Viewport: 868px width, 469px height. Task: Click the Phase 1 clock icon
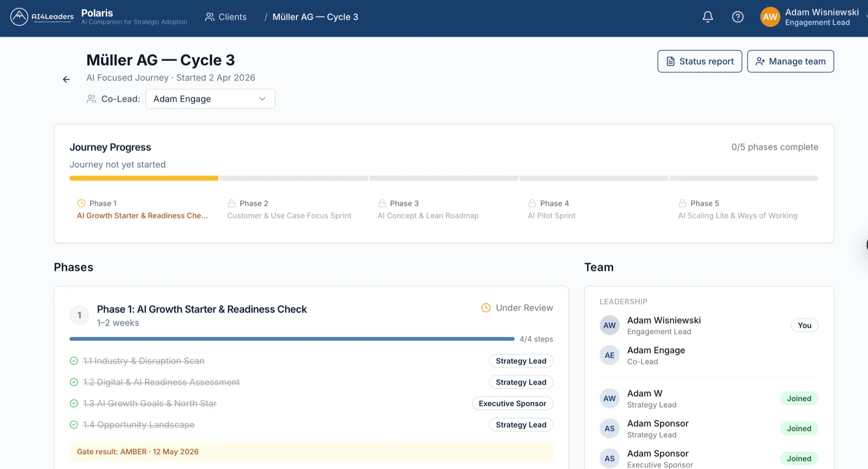click(x=81, y=203)
